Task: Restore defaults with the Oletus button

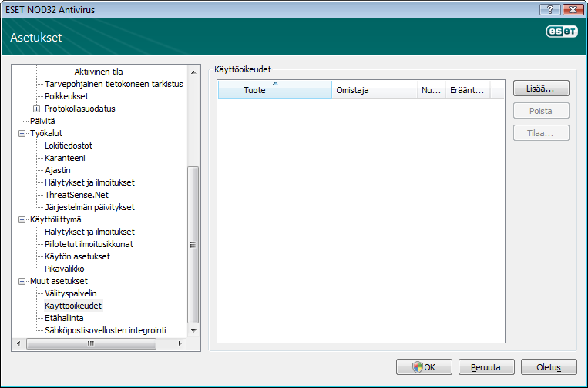Action: (x=549, y=367)
